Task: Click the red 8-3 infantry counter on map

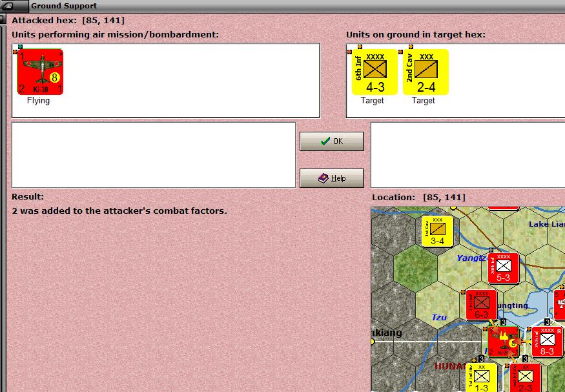Action: (x=547, y=342)
